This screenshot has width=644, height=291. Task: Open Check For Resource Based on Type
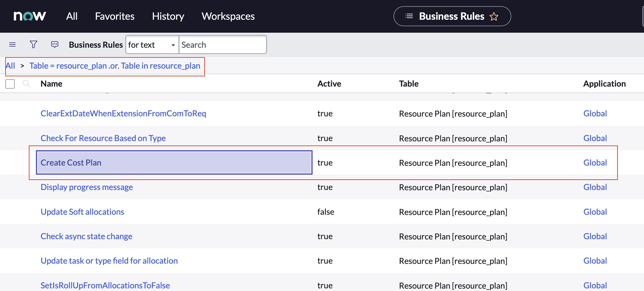(x=103, y=138)
